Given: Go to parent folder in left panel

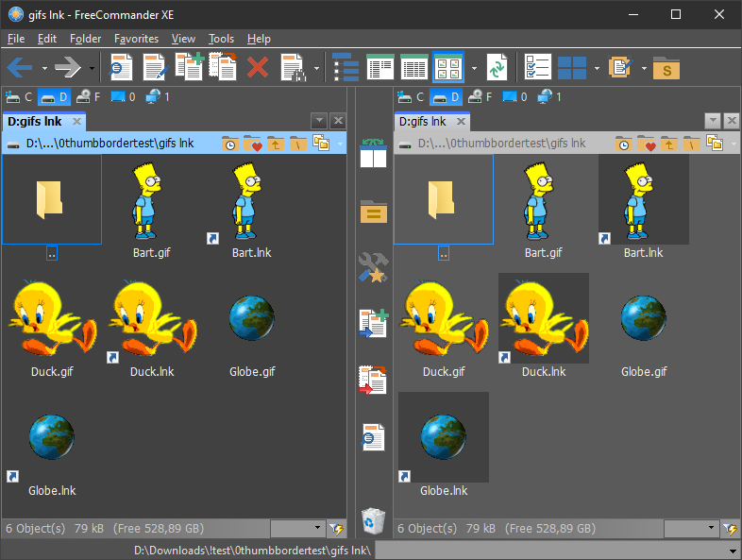Looking at the screenshot, I should (276, 144).
